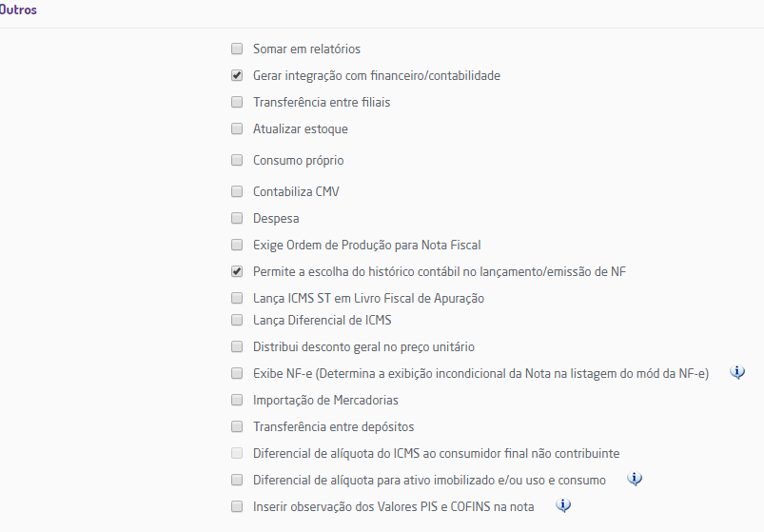Check Lança ICMS ST em Livro Fiscal
The width and height of the screenshot is (764, 532).
click(237, 298)
